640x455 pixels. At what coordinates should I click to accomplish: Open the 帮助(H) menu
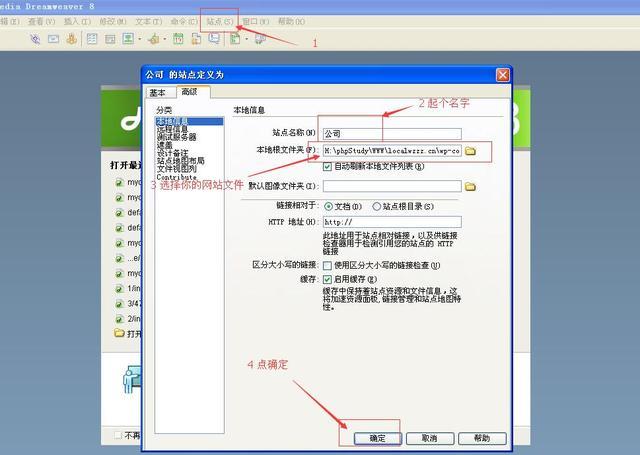291,21
